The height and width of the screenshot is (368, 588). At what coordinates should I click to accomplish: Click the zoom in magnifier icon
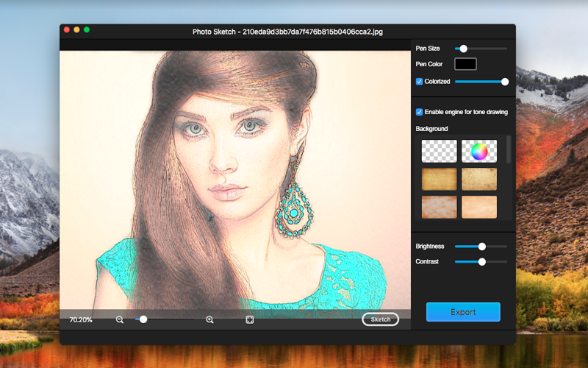pyautogui.click(x=209, y=319)
